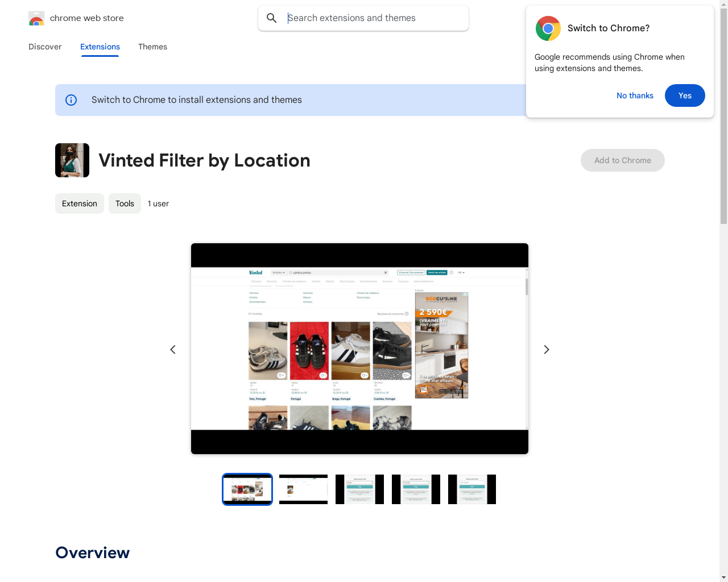Click the Add to Chrome button

tap(623, 160)
